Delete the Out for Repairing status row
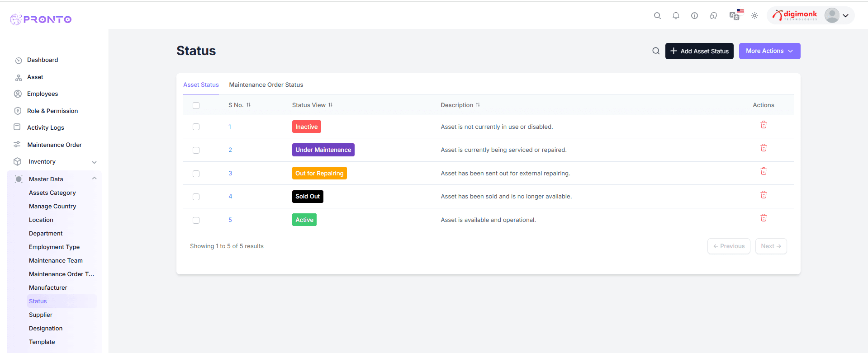 coord(764,171)
